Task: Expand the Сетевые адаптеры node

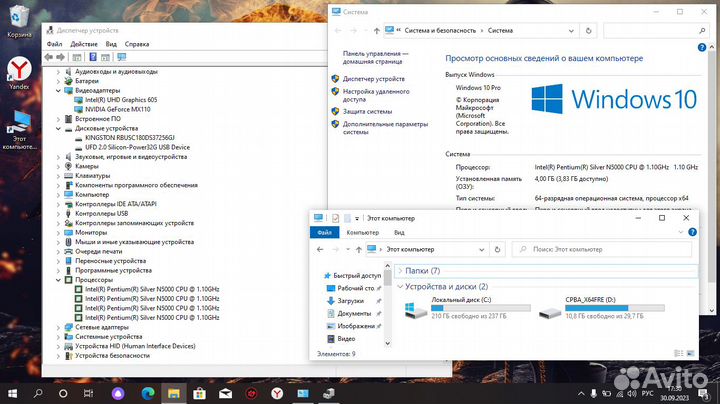Action: [x=58, y=327]
